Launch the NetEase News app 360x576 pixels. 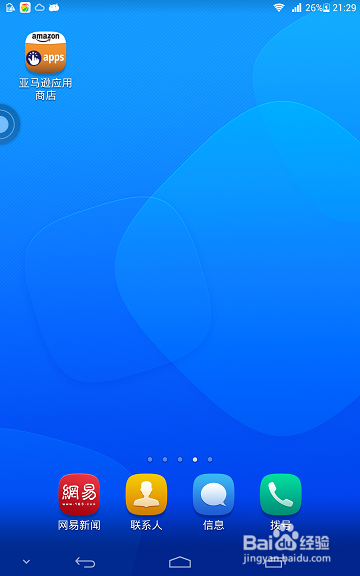coord(79,494)
